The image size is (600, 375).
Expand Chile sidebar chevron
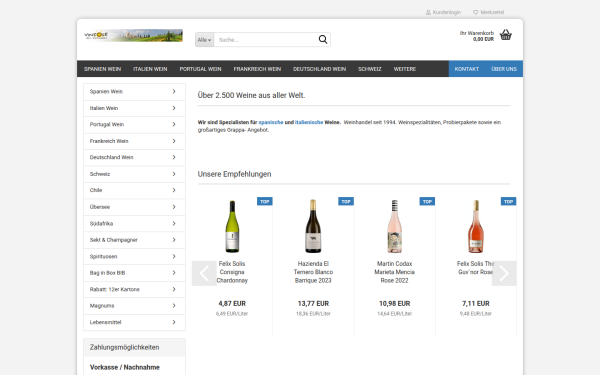point(174,190)
